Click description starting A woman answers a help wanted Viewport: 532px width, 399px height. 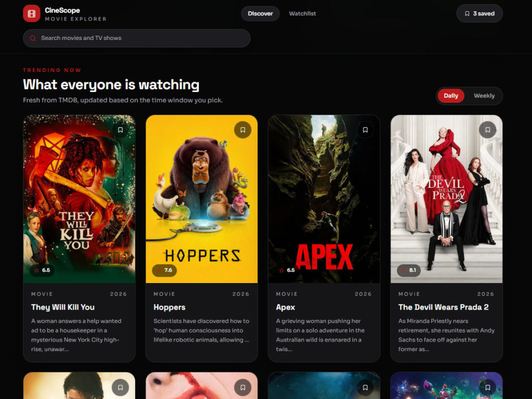[x=76, y=335]
